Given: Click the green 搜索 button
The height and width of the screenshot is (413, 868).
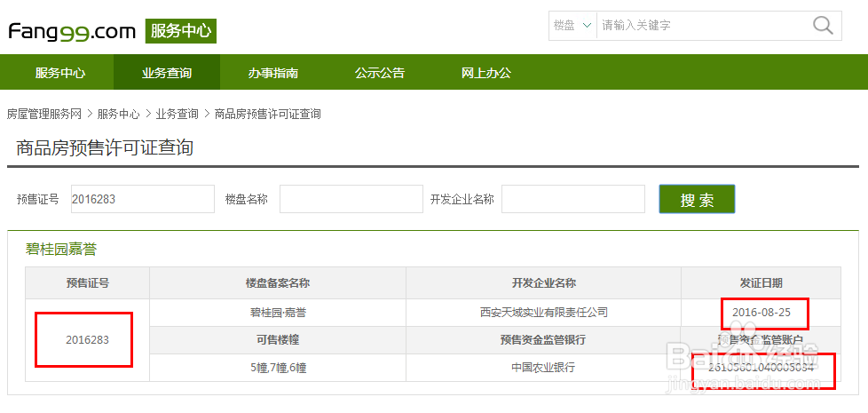Looking at the screenshot, I should [697, 199].
